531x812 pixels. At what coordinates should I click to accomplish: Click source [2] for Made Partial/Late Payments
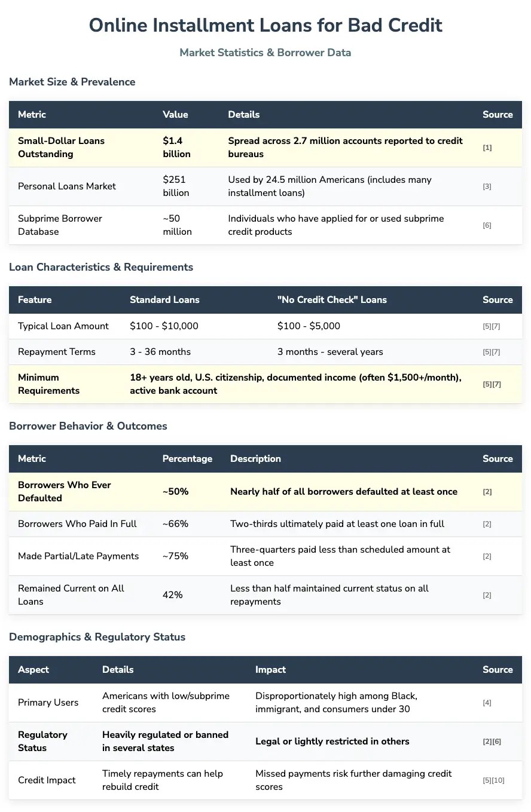(487, 556)
